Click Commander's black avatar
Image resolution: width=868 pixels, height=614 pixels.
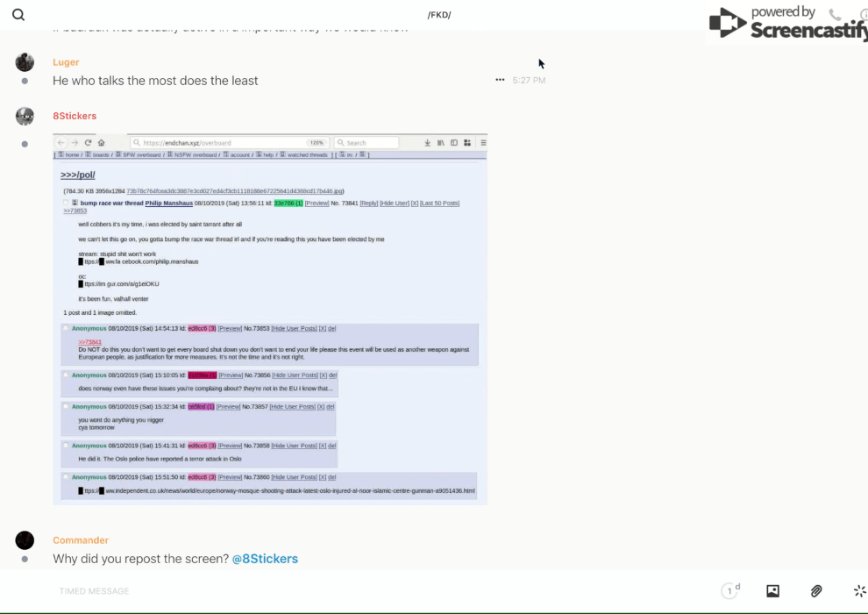coord(25,540)
